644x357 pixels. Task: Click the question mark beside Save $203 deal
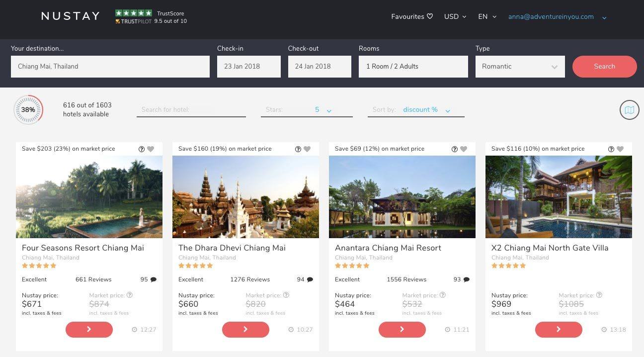pyautogui.click(x=141, y=149)
